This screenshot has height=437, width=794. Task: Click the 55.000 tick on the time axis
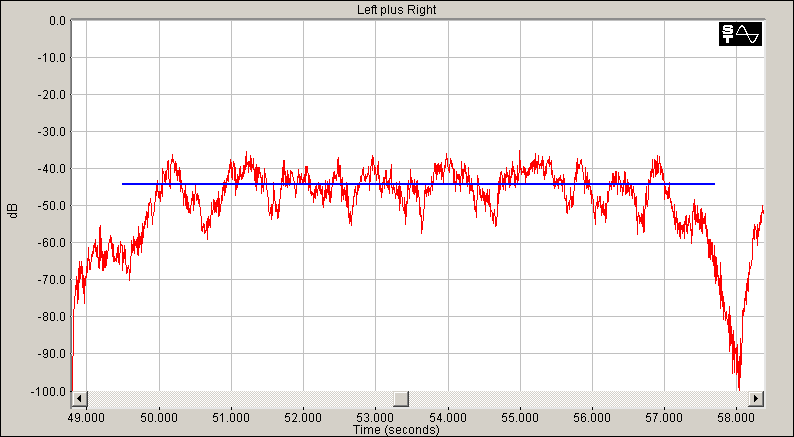tap(520, 416)
